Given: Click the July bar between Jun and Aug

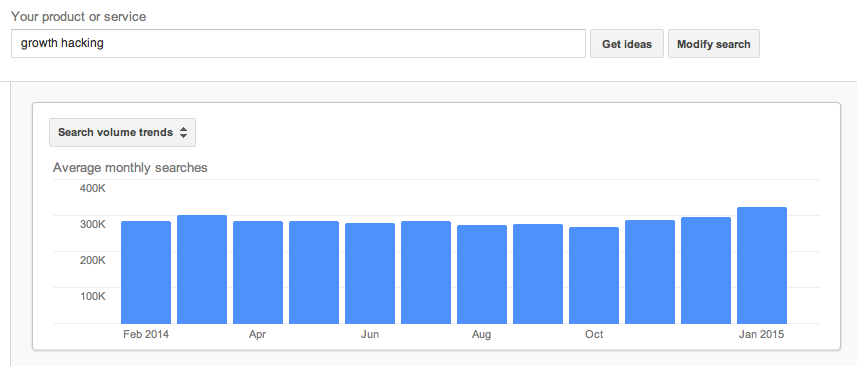Looking at the screenshot, I should click(x=426, y=272).
